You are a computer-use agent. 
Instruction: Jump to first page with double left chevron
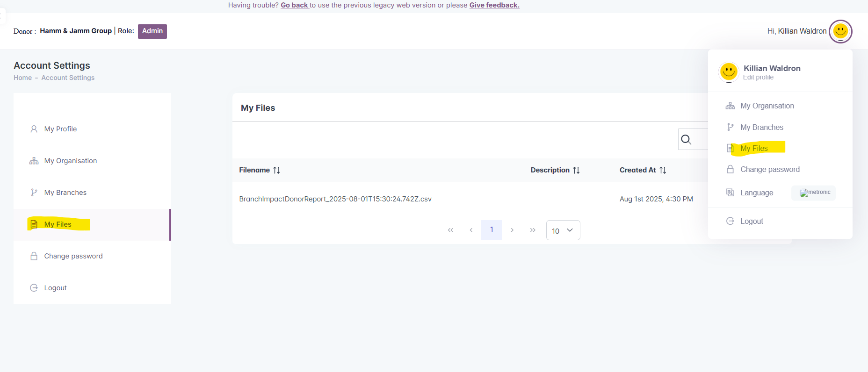(x=450, y=230)
